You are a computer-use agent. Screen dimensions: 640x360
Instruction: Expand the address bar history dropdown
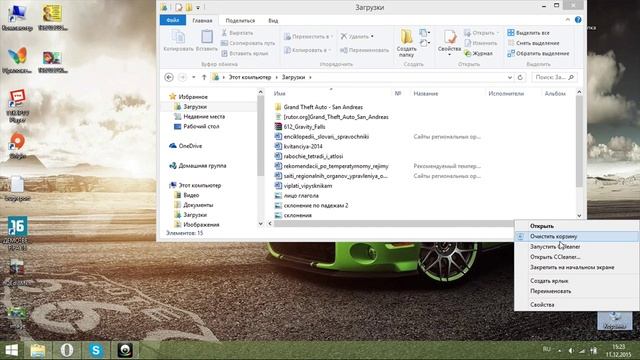pos(510,77)
